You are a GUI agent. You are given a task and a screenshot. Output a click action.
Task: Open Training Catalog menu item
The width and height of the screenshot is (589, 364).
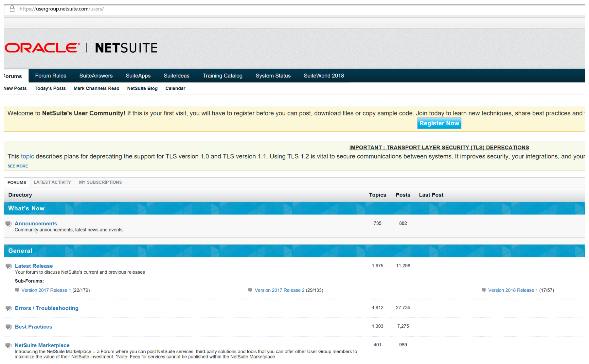click(x=223, y=76)
